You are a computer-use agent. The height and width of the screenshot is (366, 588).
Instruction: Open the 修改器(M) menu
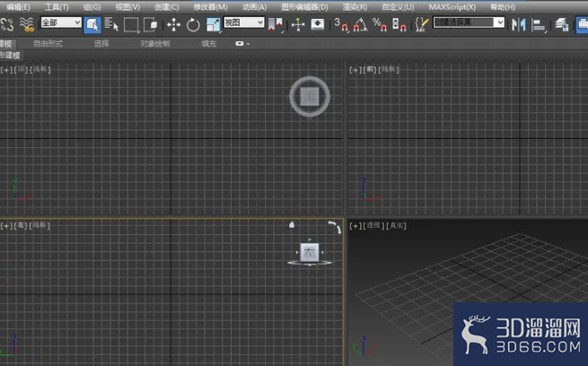(210, 7)
